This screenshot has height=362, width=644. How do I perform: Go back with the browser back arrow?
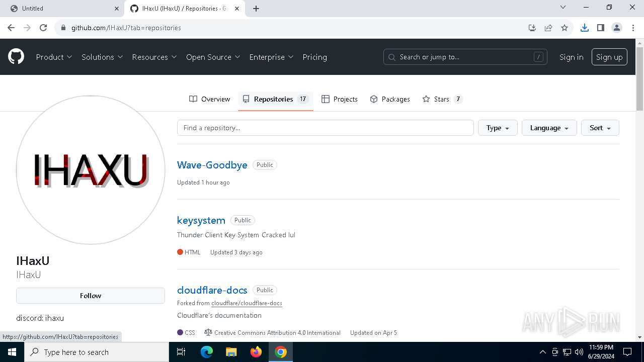tap(11, 28)
